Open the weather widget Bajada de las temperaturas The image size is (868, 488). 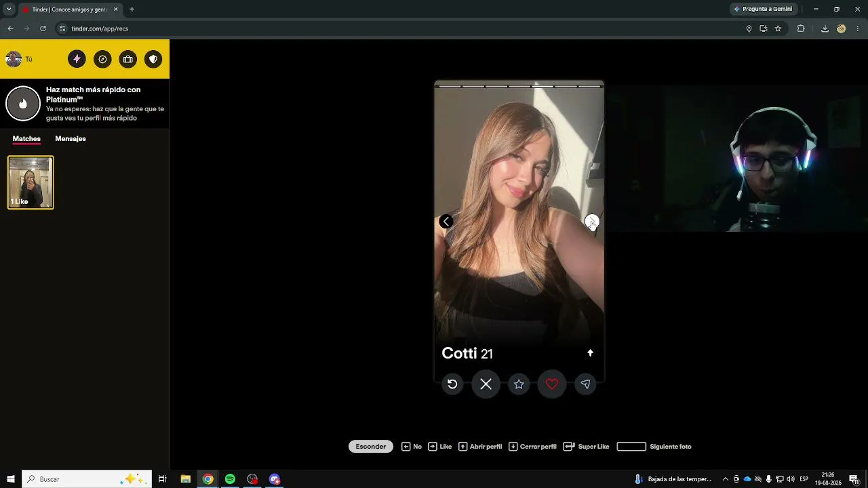(673, 479)
